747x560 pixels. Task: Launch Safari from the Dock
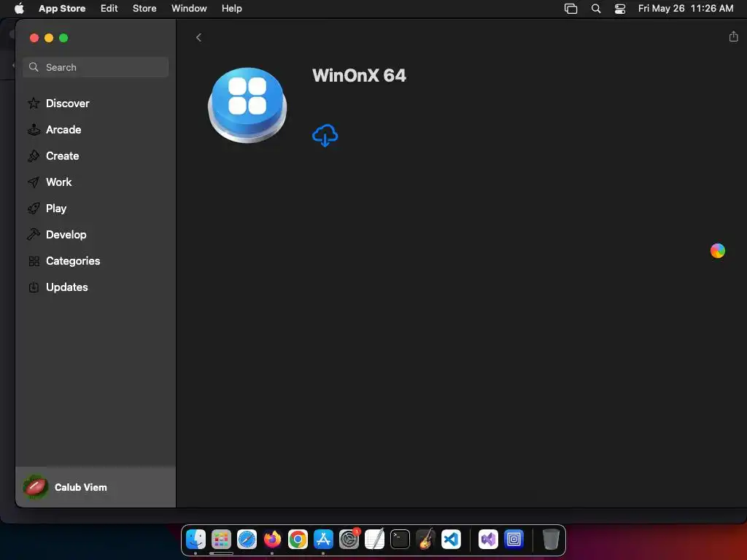click(x=247, y=539)
